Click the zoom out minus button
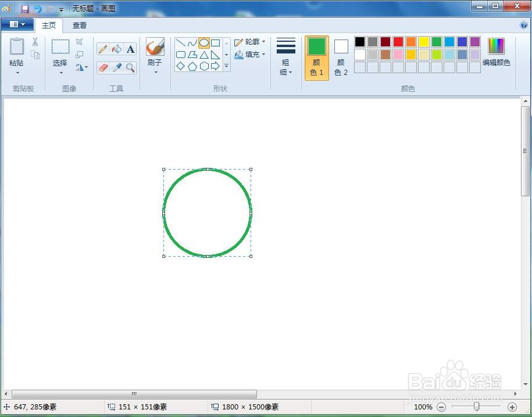532x417 pixels. [x=441, y=407]
